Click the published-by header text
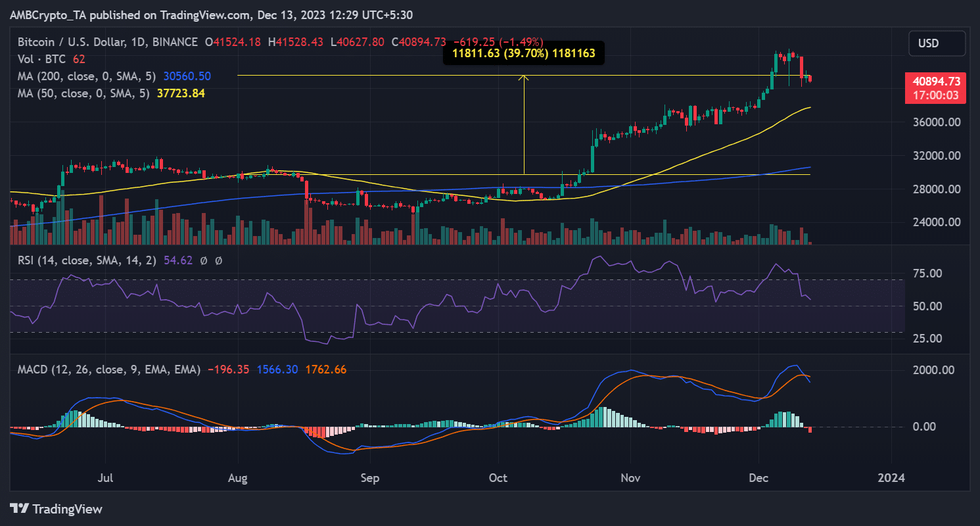 (212, 14)
